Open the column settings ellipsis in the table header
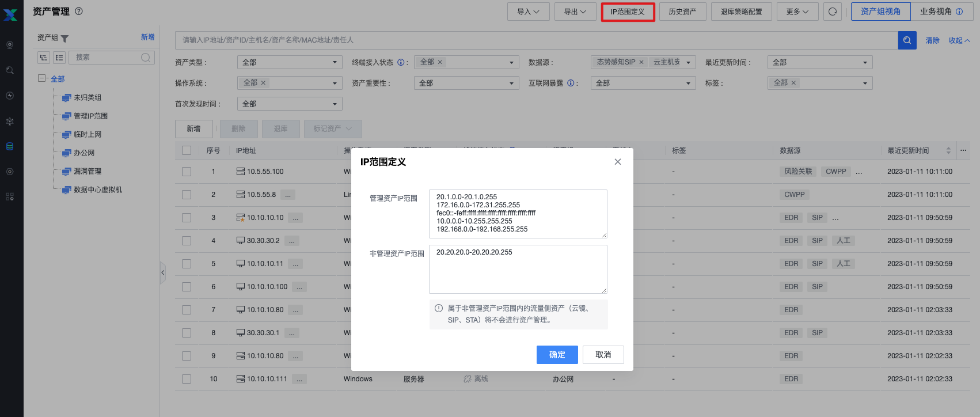Screen dimensions: 980x417 click(x=963, y=150)
